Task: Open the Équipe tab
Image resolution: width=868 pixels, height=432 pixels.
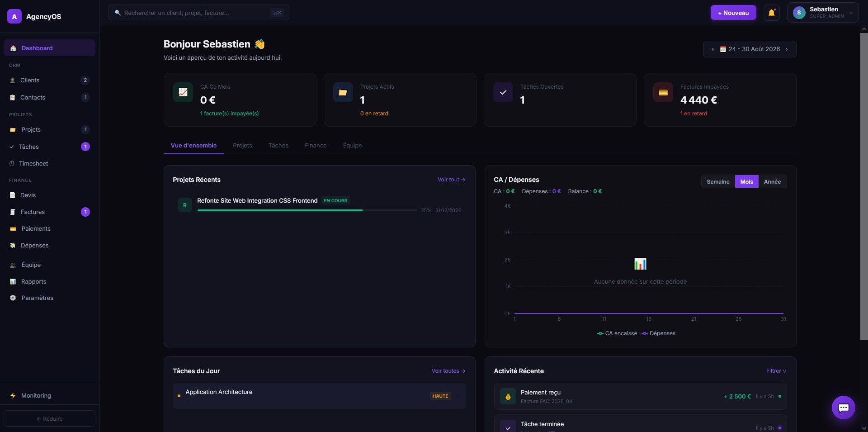Action: tap(352, 145)
